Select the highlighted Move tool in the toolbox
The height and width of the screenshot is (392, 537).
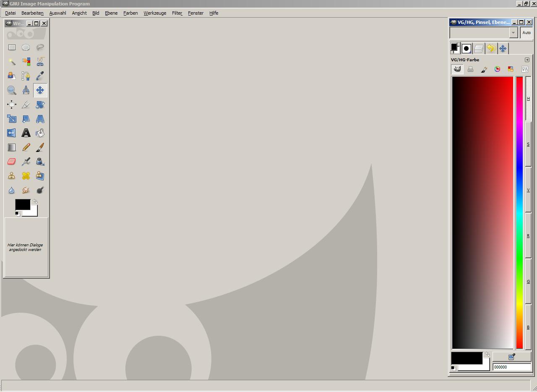(40, 90)
